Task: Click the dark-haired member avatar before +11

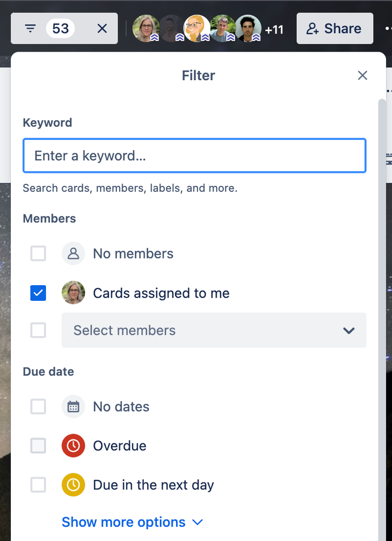Action: click(x=248, y=28)
